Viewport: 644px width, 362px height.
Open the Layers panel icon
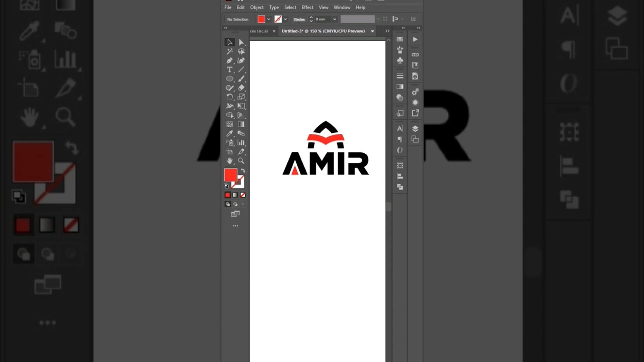[x=415, y=129]
